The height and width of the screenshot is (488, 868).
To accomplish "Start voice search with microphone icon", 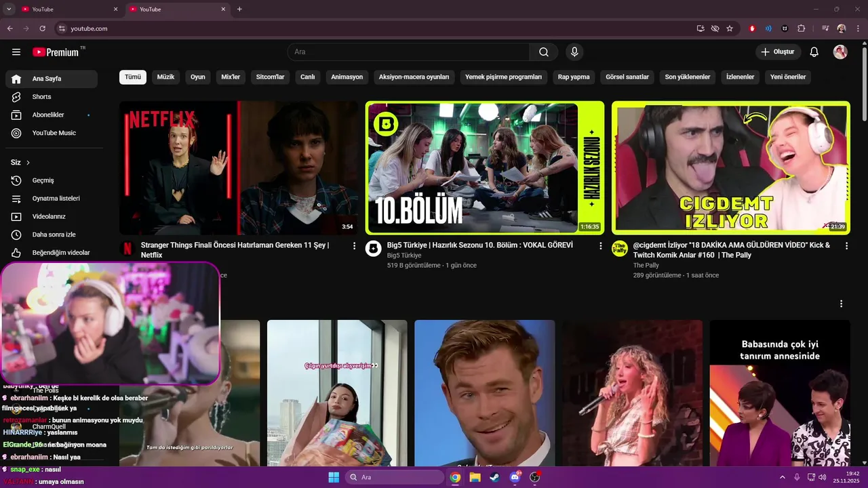I will pos(574,52).
